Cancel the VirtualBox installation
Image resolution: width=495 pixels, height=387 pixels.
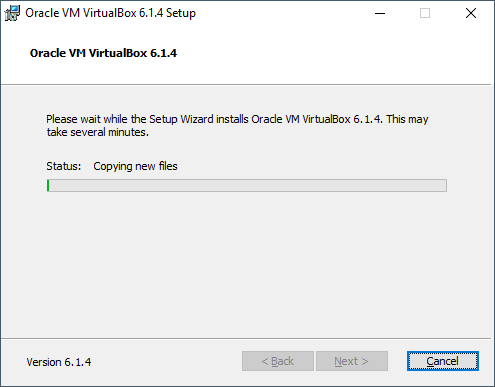click(x=443, y=361)
